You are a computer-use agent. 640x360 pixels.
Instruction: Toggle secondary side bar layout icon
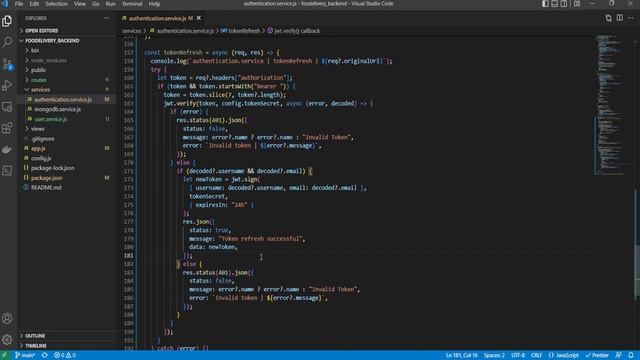click(564, 4)
